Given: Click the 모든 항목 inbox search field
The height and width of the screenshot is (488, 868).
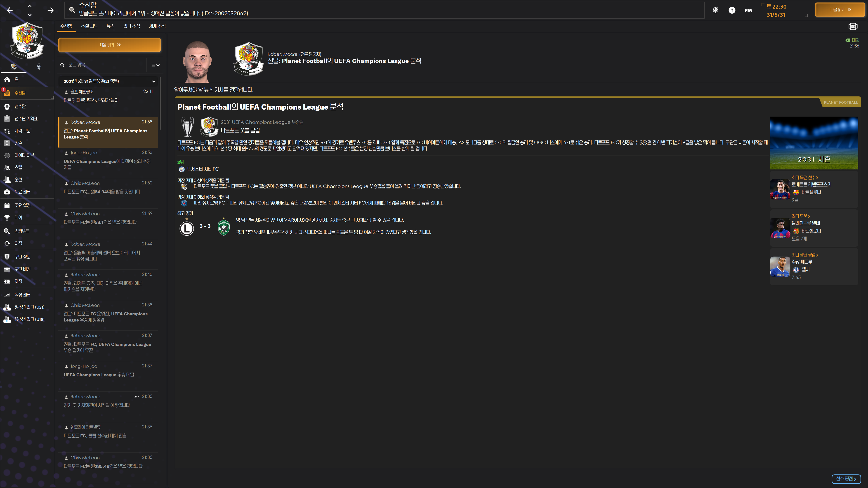Looking at the screenshot, I should pyautogui.click(x=102, y=65).
